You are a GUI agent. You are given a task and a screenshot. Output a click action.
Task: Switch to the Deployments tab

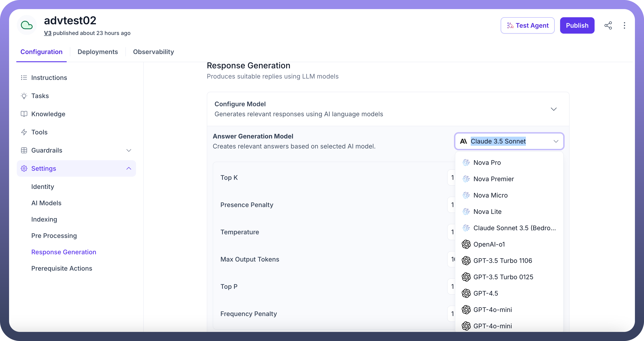[98, 52]
